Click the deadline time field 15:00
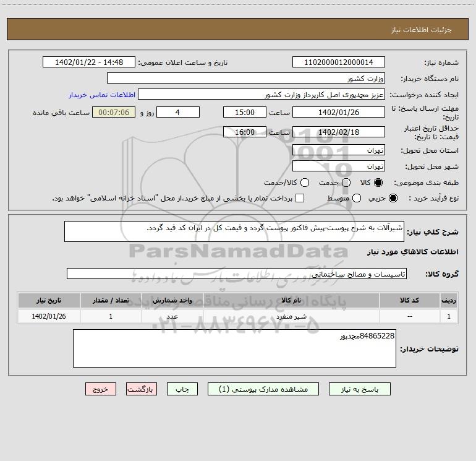This screenshot has width=476, height=461. [x=245, y=112]
